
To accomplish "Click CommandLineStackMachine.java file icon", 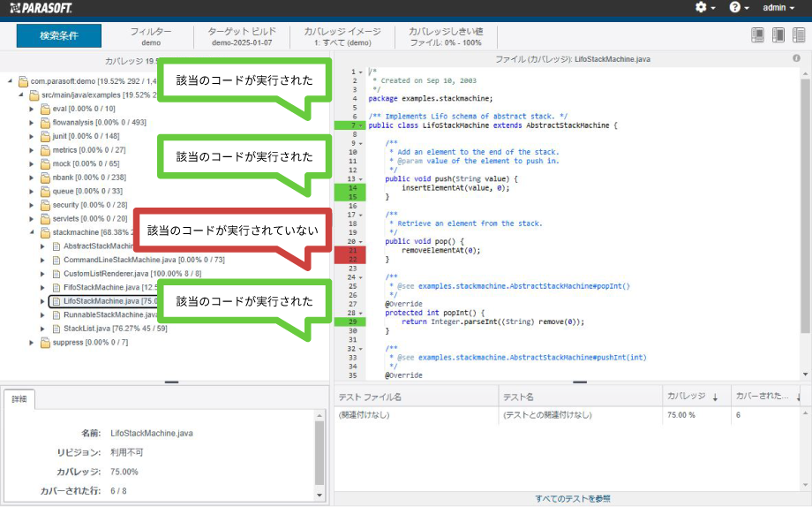I will pos(56,260).
